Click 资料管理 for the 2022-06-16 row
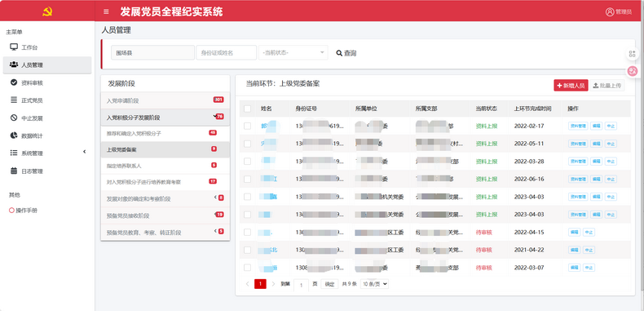The width and height of the screenshot is (644, 311). pyautogui.click(x=578, y=179)
